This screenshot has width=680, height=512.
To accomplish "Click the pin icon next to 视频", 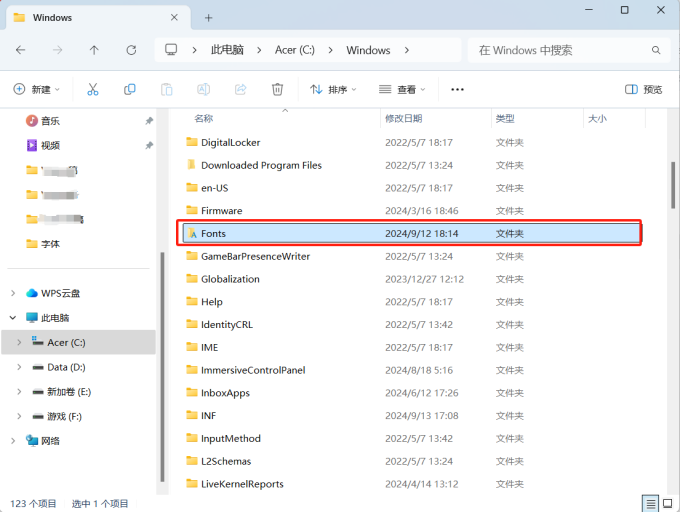I will pos(149,145).
